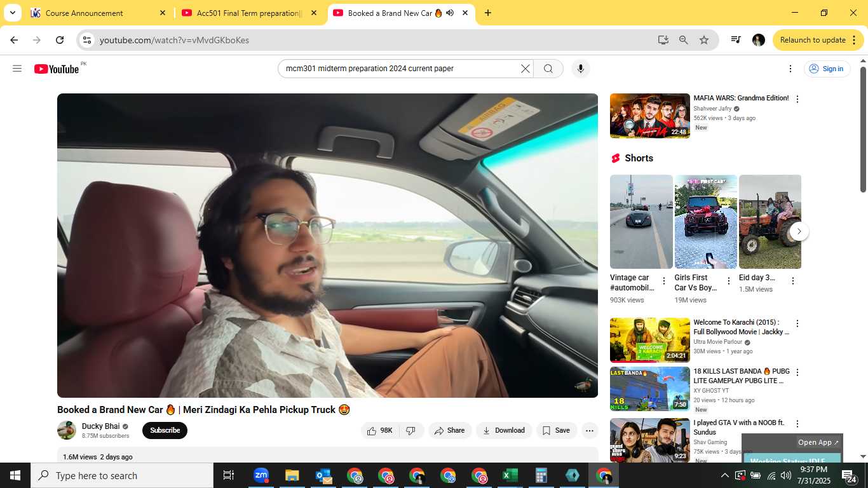Open the Eid day 3 short
868x488 pixels.
pyautogui.click(x=770, y=222)
